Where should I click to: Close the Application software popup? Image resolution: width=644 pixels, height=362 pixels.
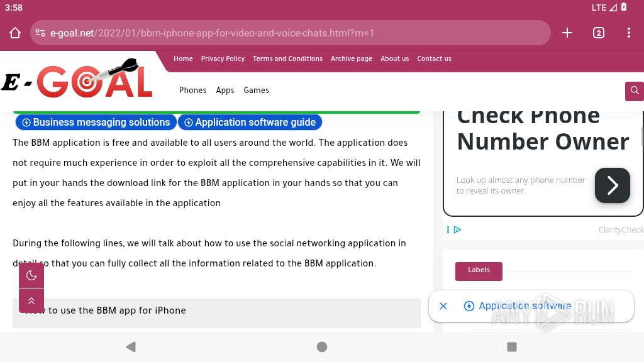click(443, 306)
